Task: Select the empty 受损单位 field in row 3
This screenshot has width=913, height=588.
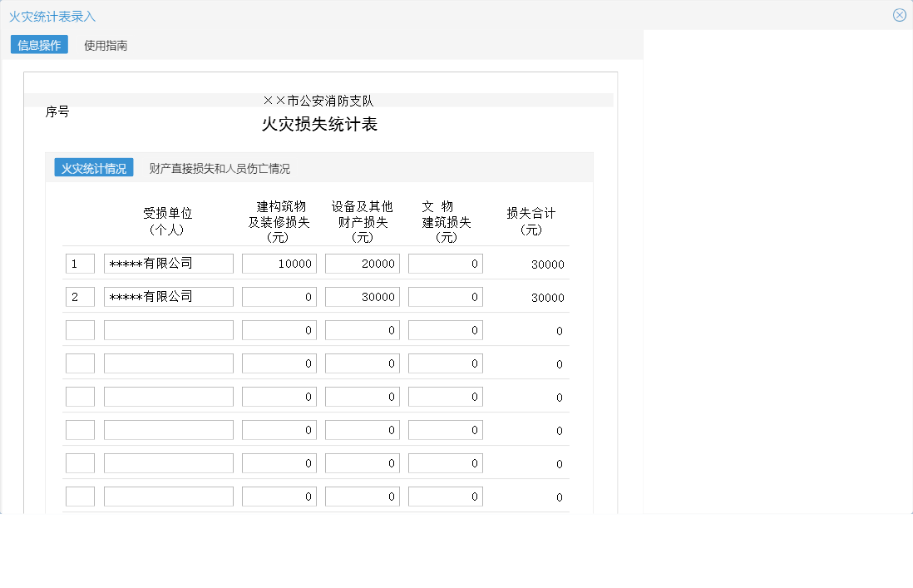Action: click(x=168, y=329)
